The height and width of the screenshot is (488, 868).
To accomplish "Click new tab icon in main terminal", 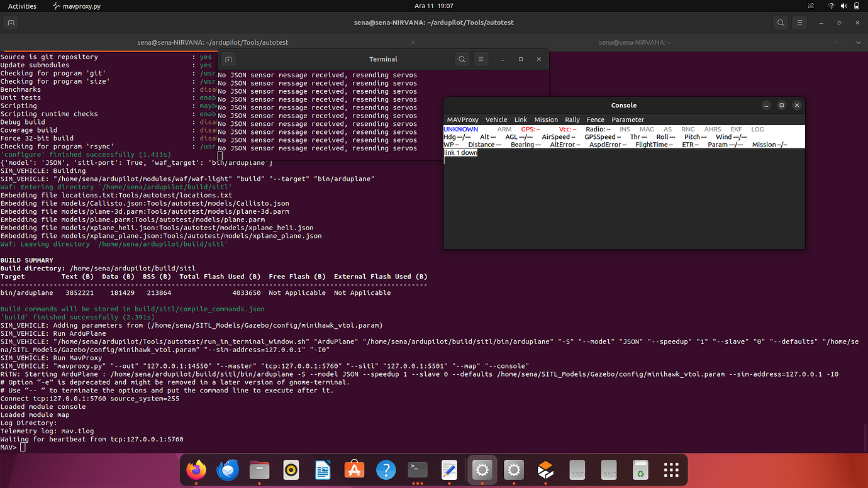I will coord(11,23).
